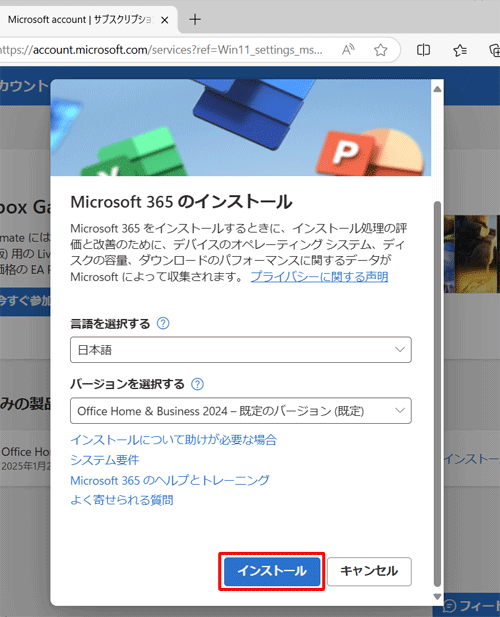Image resolution: width=500 pixels, height=617 pixels.
Task: Click the help icon next to バージョンを選択する
Action: 197,384
